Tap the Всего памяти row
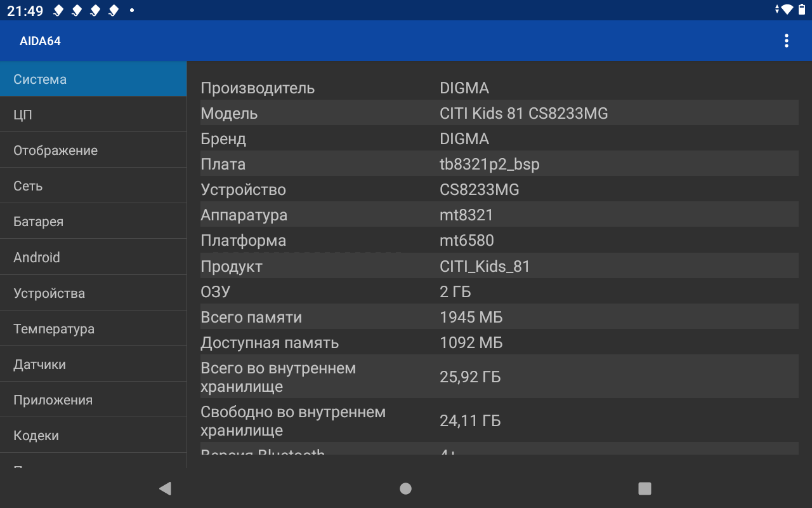Viewport: 812px width, 508px height. coord(499,317)
